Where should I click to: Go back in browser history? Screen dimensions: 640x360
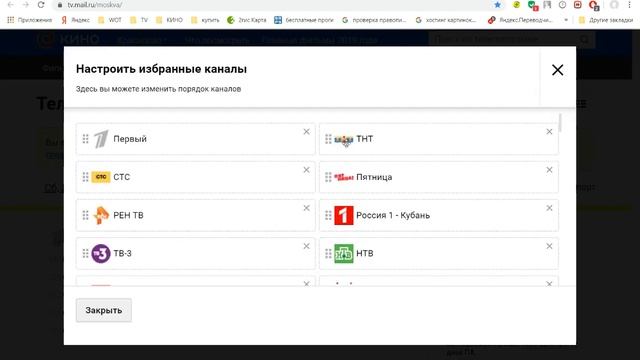click(11, 5)
